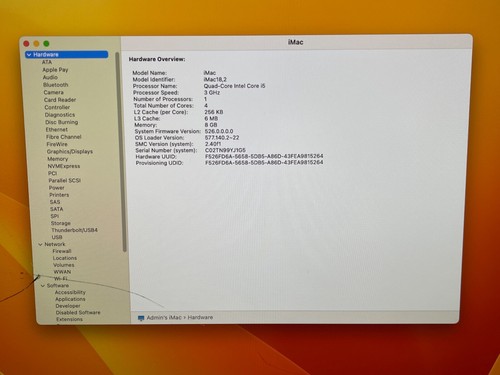
Task: Click the iMac18,2 model identifier value
Action: tap(215, 79)
